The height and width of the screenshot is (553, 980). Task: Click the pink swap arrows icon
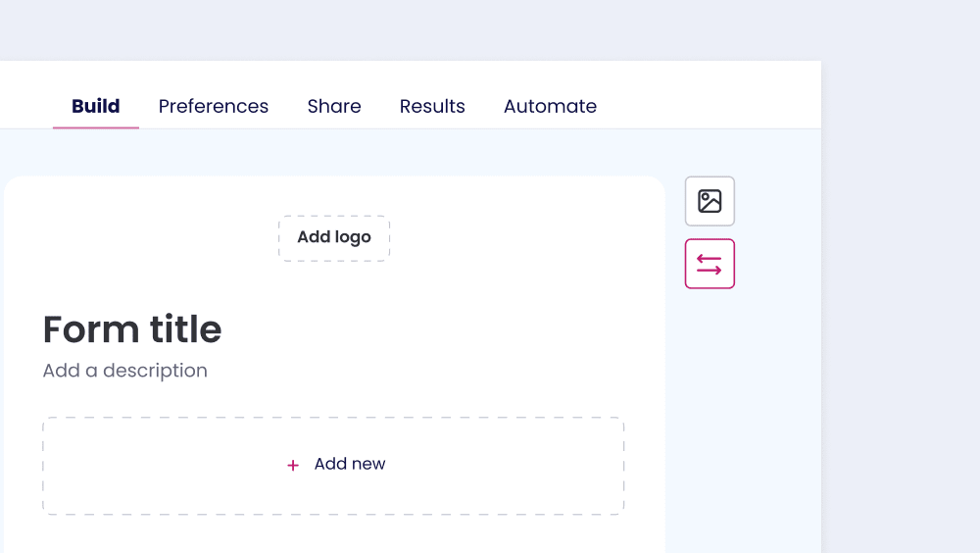[710, 264]
